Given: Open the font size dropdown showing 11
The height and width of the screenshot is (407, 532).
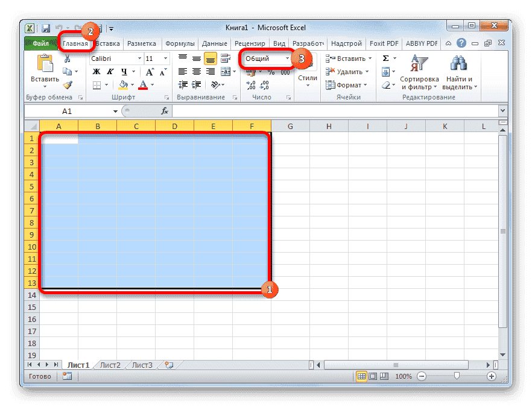Looking at the screenshot, I should [x=156, y=58].
